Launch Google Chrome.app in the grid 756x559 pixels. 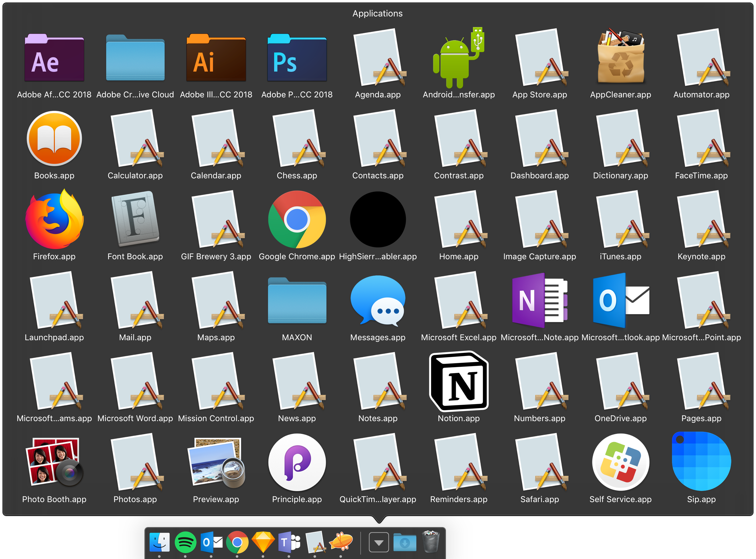[297, 220]
